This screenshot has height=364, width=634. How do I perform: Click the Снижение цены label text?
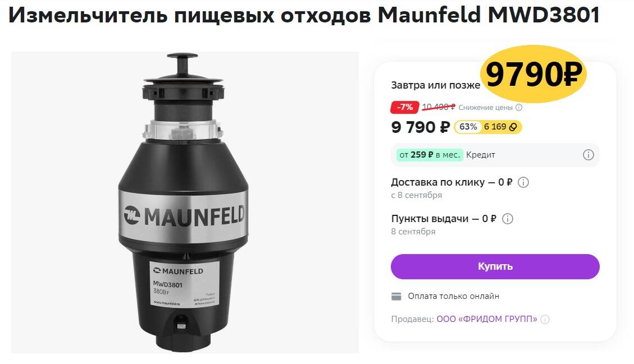(485, 108)
